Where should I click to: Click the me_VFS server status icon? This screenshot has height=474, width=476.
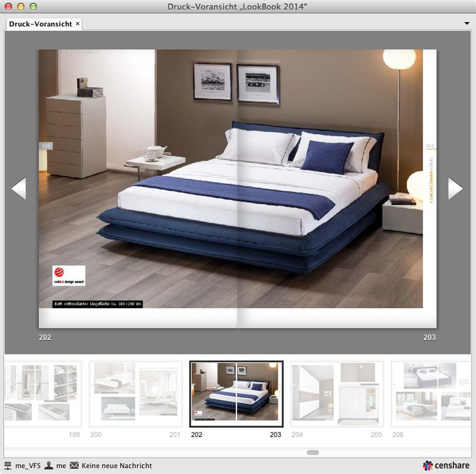click(8, 465)
